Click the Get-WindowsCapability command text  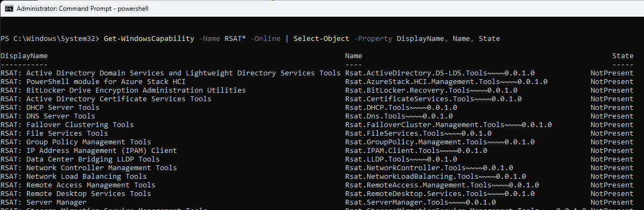coord(149,39)
